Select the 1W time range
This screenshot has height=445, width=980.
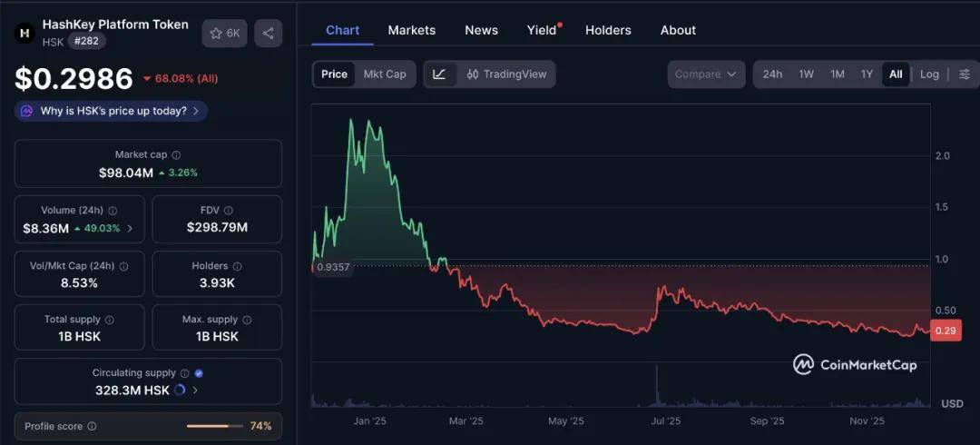pyautogui.click(x=806, y=74)
